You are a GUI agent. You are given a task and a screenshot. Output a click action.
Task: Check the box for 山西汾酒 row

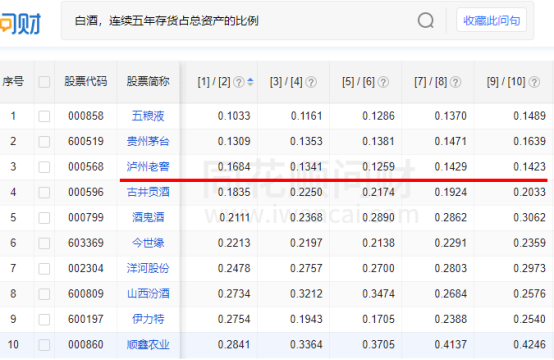point(44,294)
